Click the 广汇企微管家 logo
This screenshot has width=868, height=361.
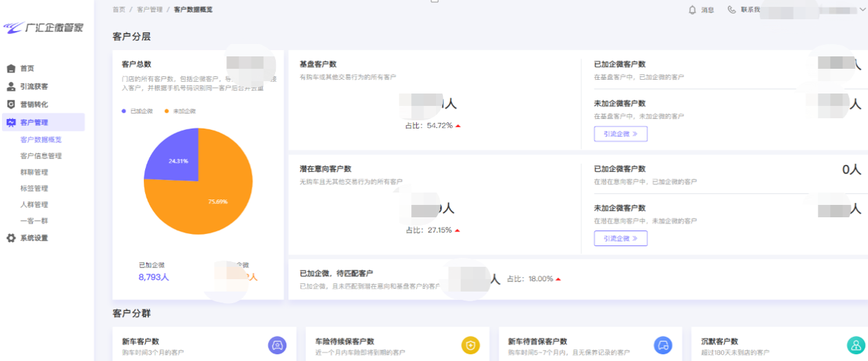pyautogui.click(x=43, y=28)
